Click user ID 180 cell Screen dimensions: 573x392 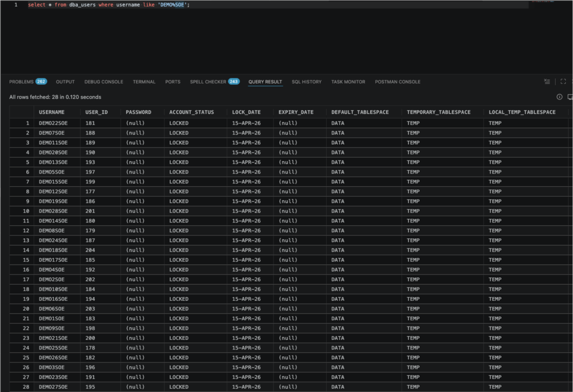[101, 221]
